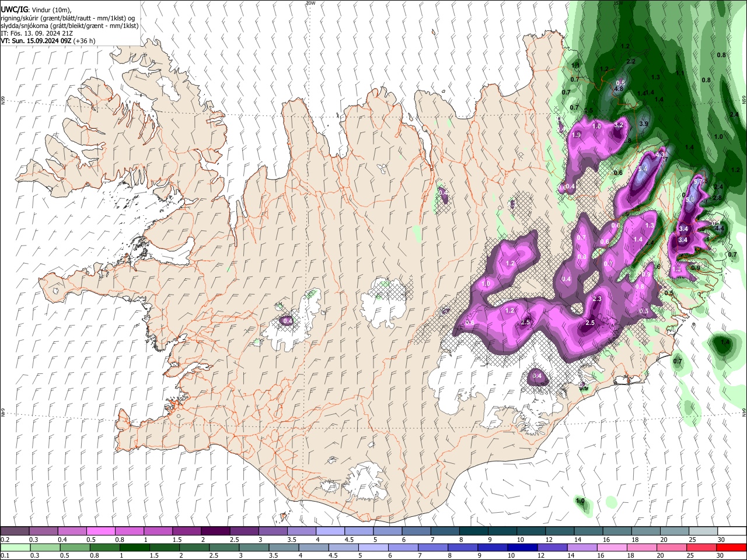
Task: Click the '0.2' legend scale label
Action: coord(5,540)
